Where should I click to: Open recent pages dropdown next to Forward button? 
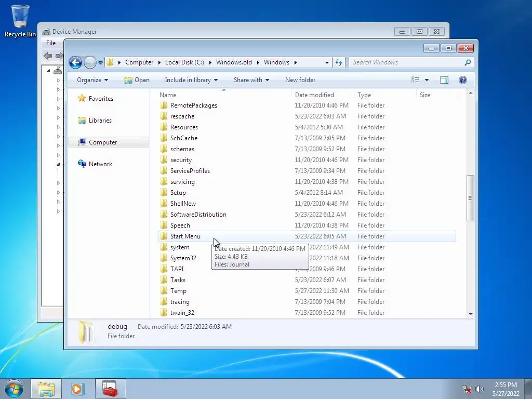[100, 63]
